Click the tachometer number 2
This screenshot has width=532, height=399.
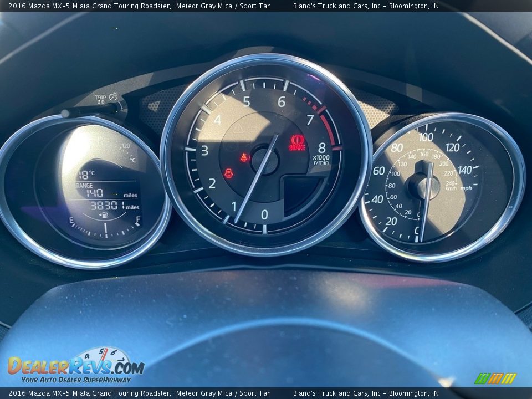point(212,183)
